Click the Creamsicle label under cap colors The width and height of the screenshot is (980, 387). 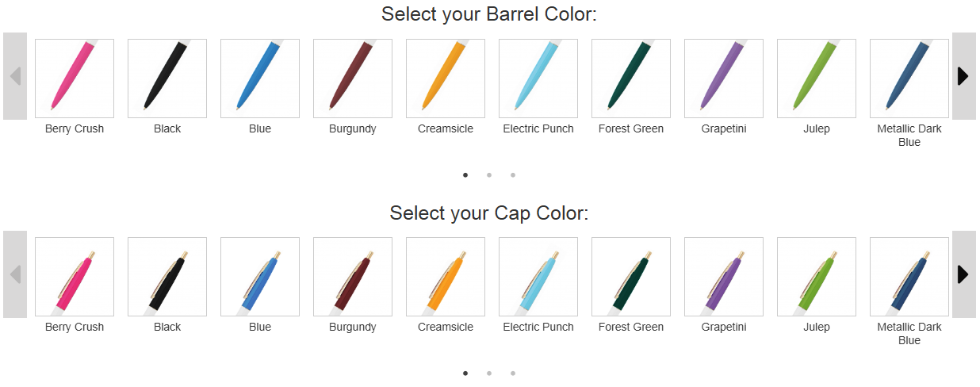[446, 328]
